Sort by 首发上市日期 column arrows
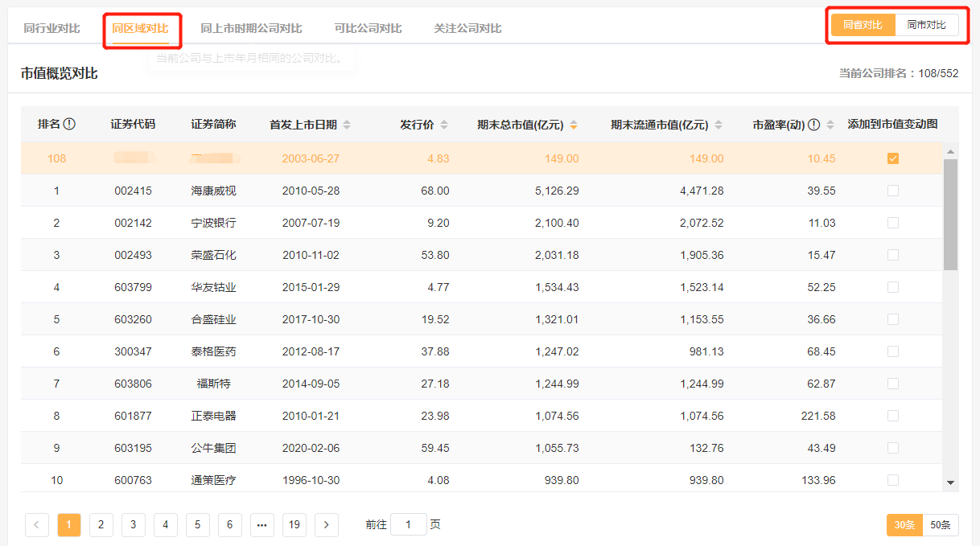 347,125
